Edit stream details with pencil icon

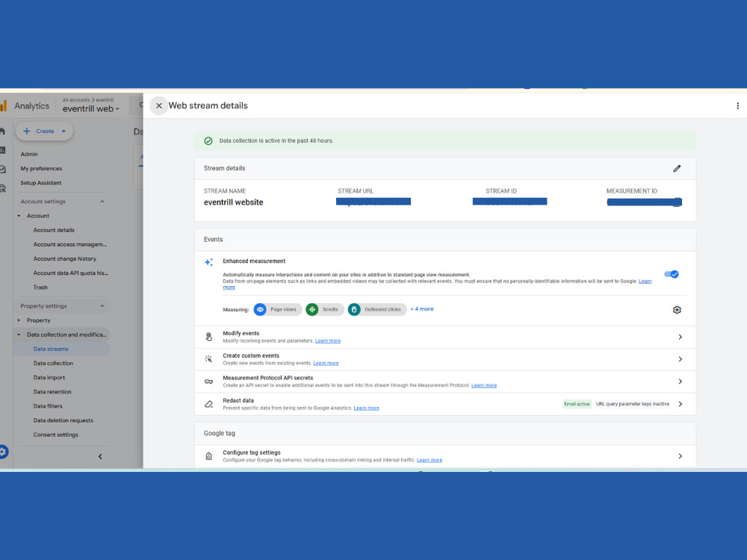click(x=677, y=169)
